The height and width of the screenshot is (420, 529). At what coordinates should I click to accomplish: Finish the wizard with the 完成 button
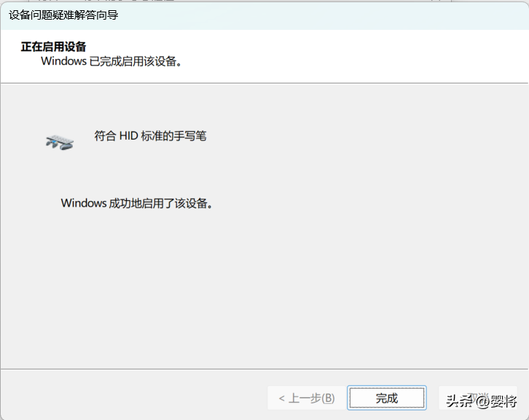[x=387, y=397]
